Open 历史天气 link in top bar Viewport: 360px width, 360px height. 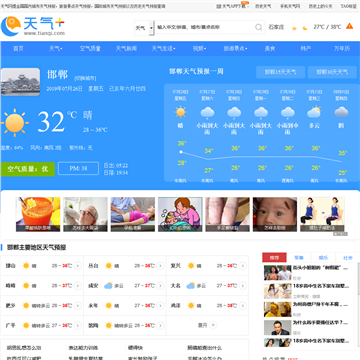coord(263,6)
